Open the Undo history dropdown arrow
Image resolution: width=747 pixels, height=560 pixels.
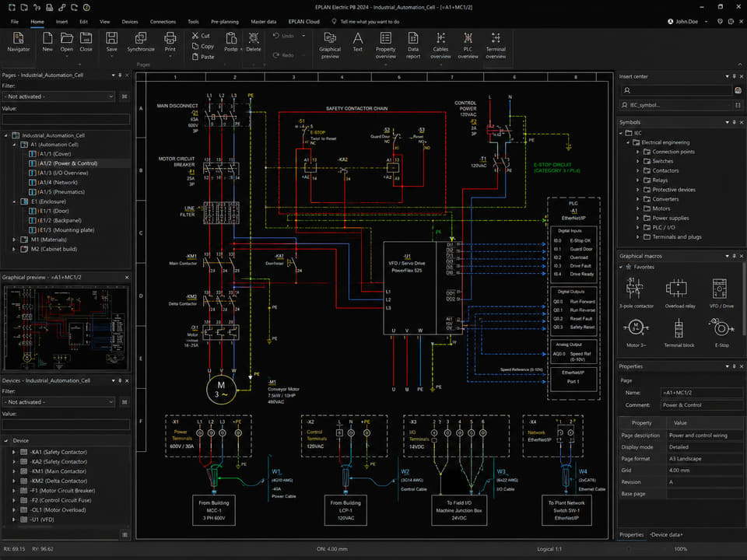point(303,36)
